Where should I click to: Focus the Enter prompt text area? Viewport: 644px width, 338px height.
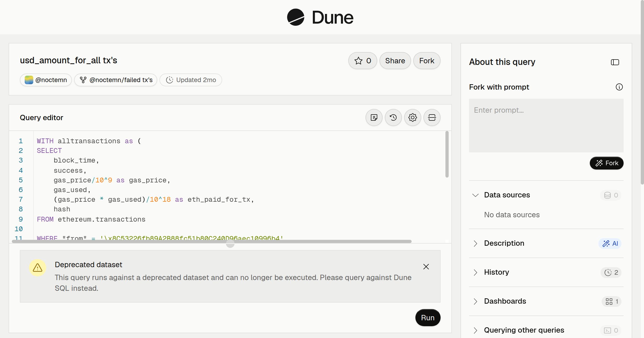click(x=546, y=126)
